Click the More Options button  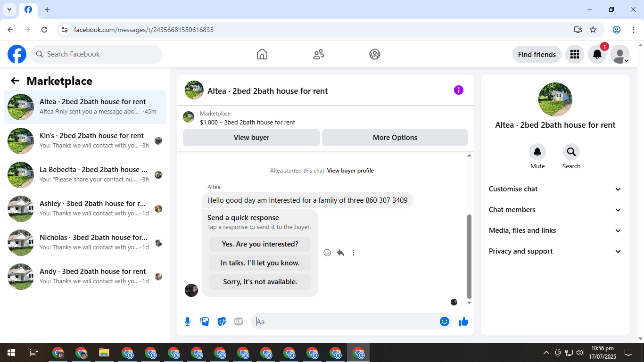point(395,138)
